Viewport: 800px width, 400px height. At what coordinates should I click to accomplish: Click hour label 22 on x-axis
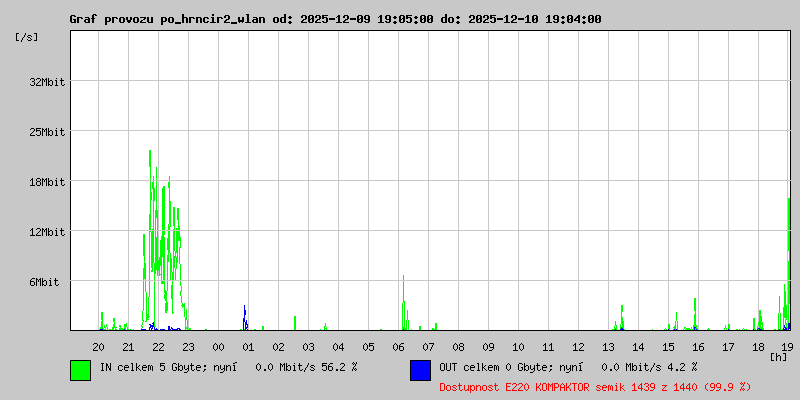tap(159, 347)
